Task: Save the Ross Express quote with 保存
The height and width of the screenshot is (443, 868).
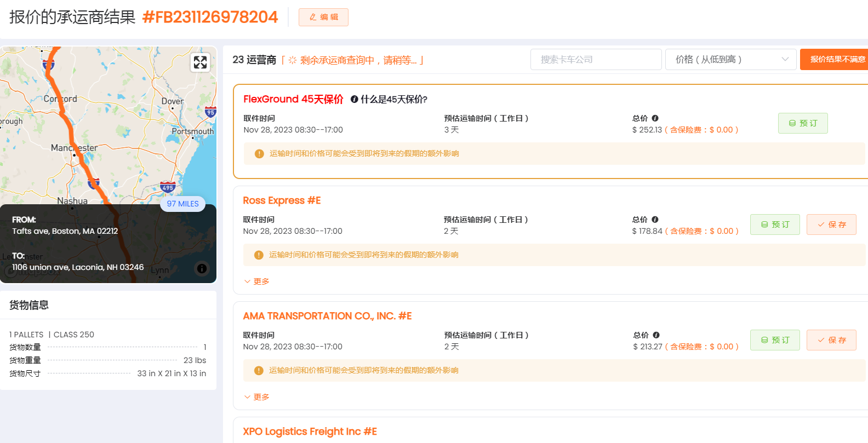Action: tap(831, 225)
